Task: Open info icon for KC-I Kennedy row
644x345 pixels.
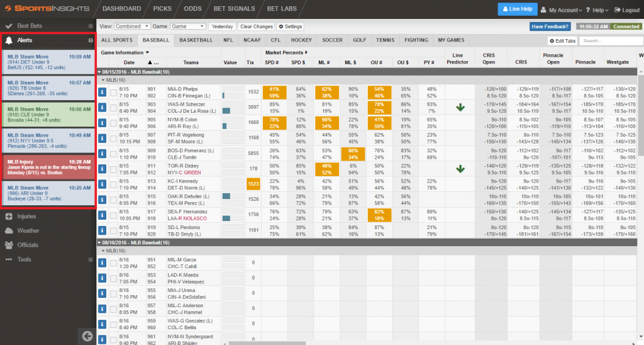Action: (x=103, y=184)
